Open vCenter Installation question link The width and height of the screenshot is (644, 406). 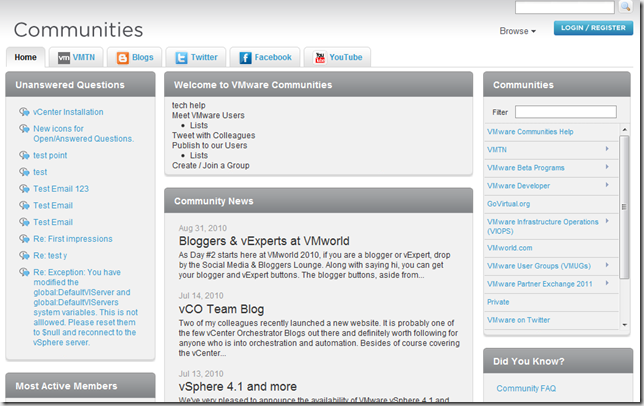pyautogui.click(x=68, y=112)
